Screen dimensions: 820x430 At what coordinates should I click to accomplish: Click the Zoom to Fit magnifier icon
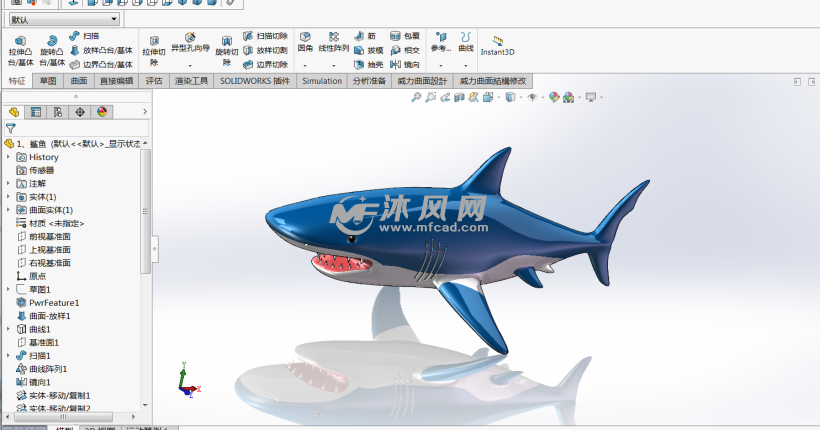tap(416, 97)
